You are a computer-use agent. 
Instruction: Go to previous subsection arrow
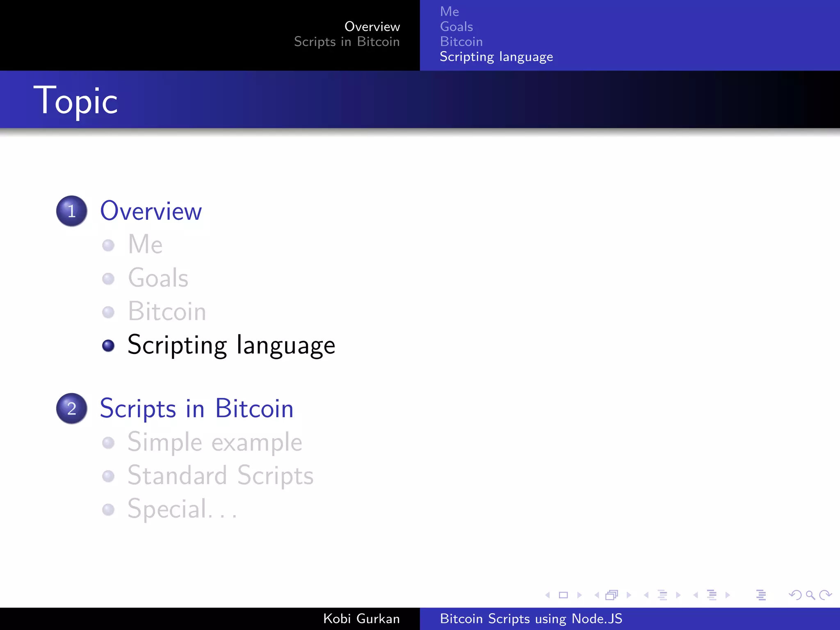pyautogui.click(x=646, y=595)
